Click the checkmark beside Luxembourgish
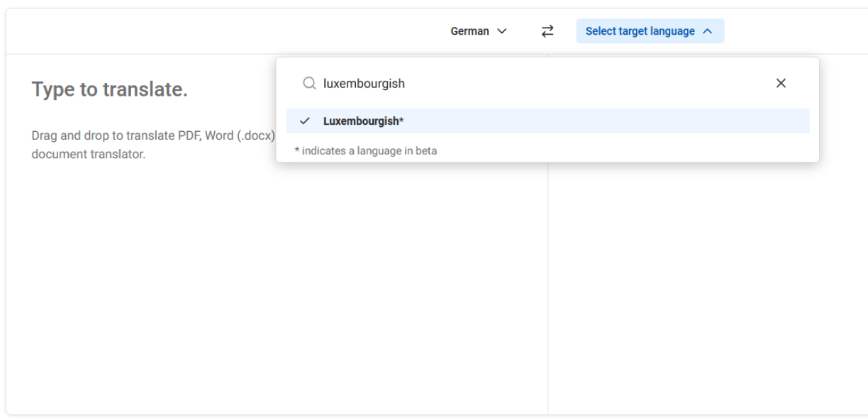868x419 pixels. pos(305,121)
